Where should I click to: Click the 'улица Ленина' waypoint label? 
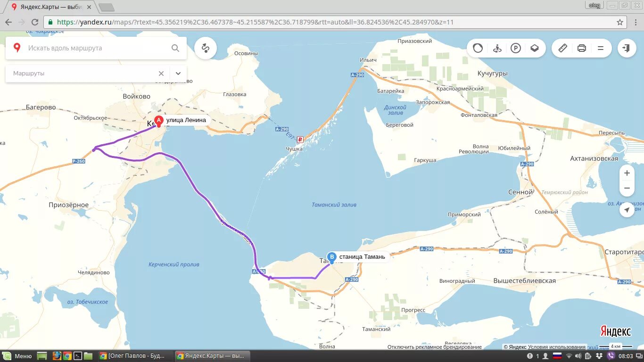[186, 120]
